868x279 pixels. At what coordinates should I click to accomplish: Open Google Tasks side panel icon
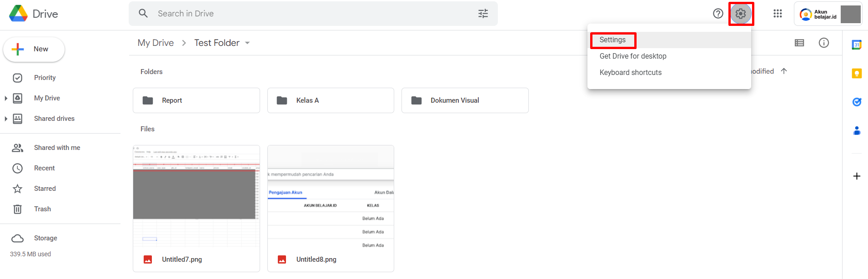(x=857, y=102)
